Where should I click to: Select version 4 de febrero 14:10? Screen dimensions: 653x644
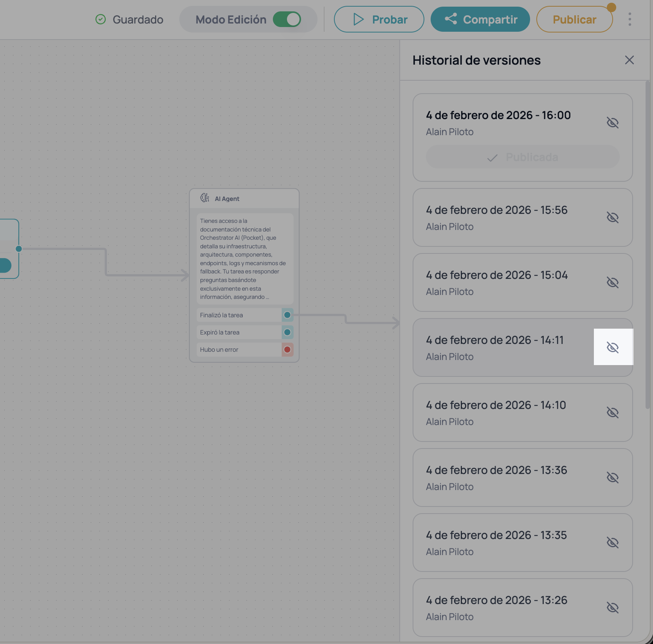523,412
